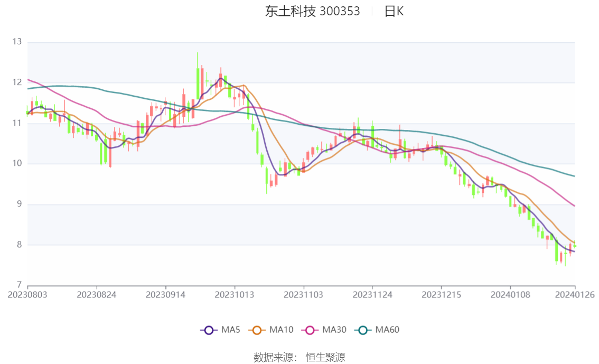Toggle the MA10 legend series
Image resolution: width=599 pixels, height=364 pixels.
271,330
